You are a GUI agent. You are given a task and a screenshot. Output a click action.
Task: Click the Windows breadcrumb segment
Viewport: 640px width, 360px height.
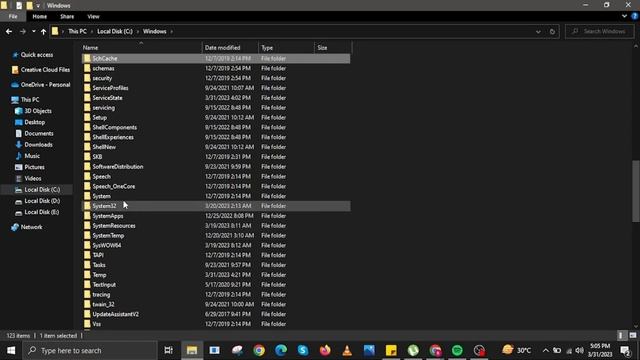click(x=154, y=31)
